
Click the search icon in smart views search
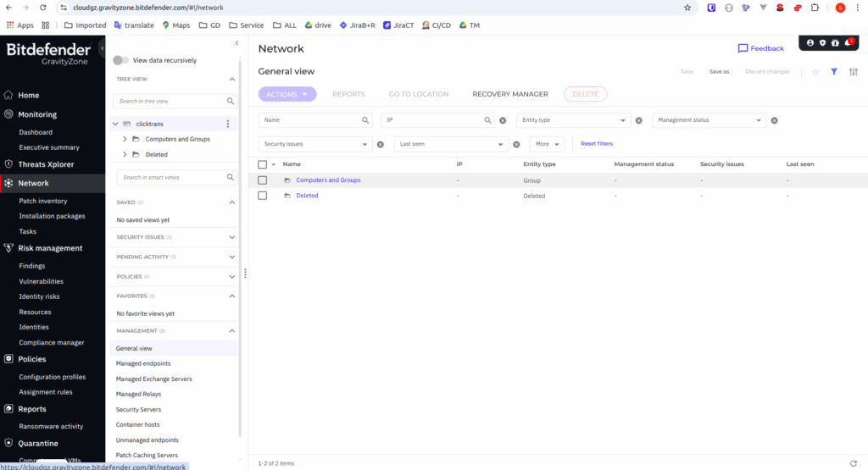point(231,178)
